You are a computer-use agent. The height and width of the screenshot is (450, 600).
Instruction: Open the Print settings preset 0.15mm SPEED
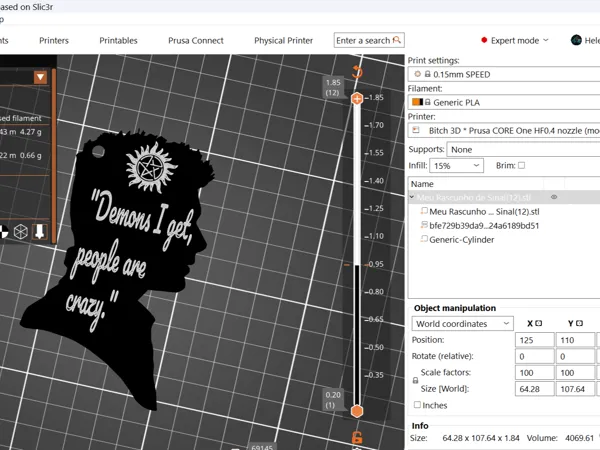point(504,74)
